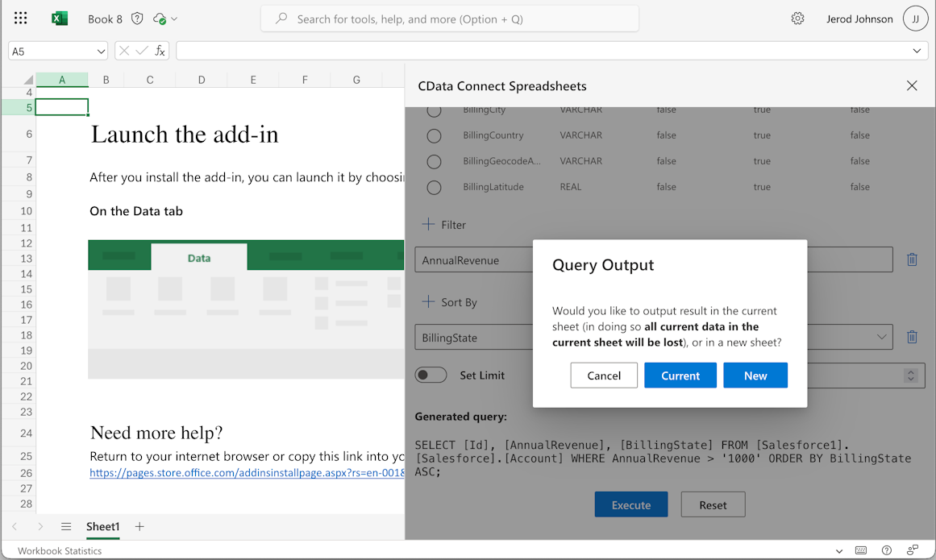Choose New in Query Output dialog
The image size is (936, 560).
(x=755, y=375)
